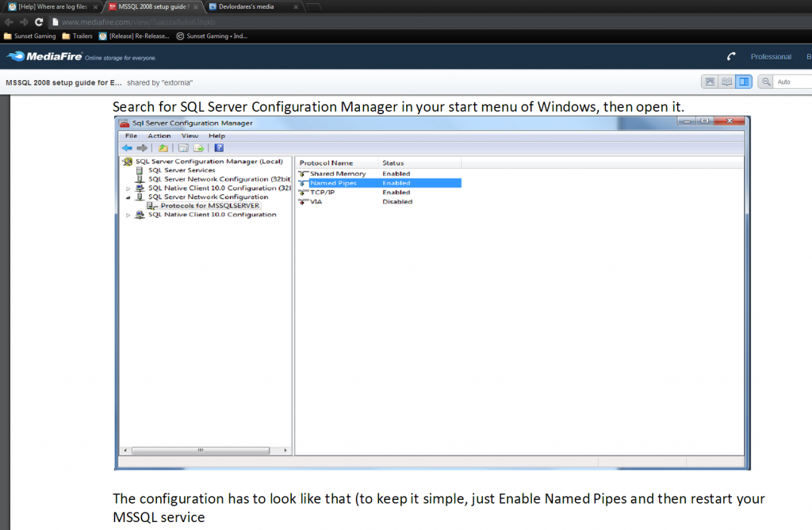This screenshot has width=812, height=530.
Task: Select Protocols for MSSQLSERVER in tree
Action: 209,206
